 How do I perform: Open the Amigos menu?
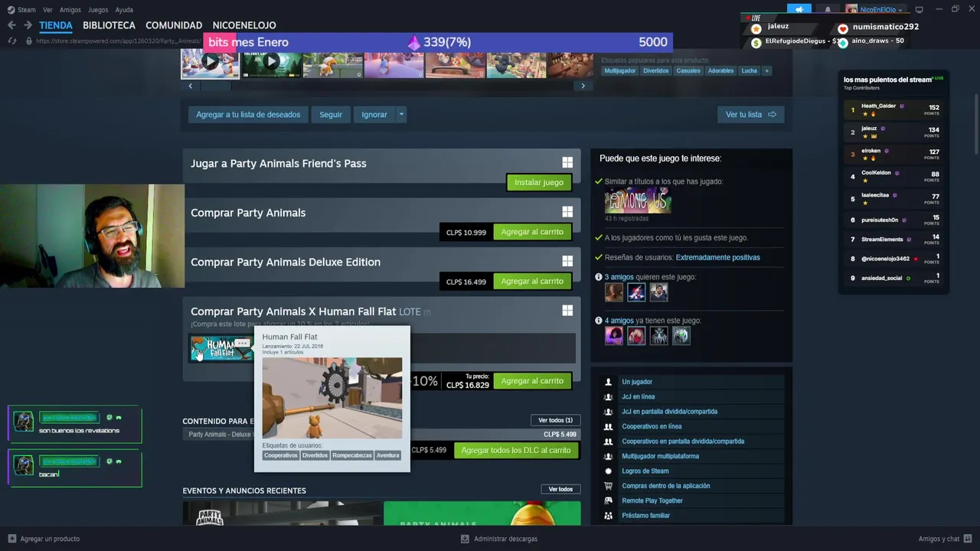pos(70,10)
